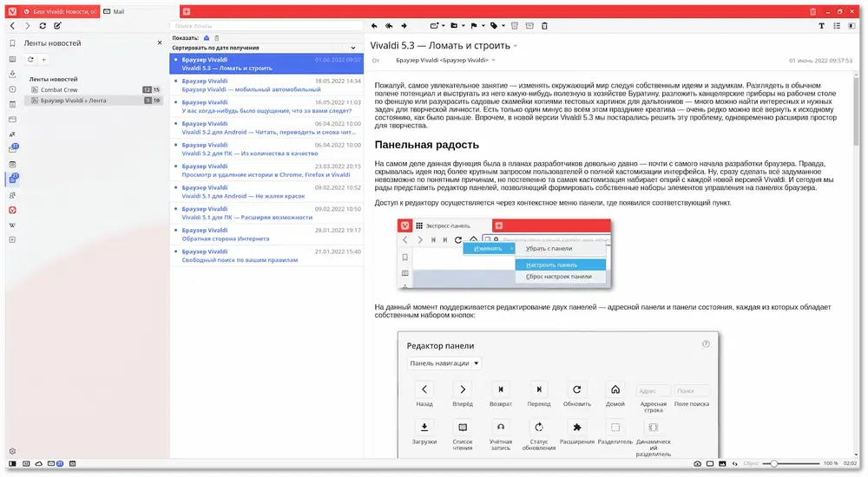This screenshot has width=868, height=477.
Task: Toggle unread filter in Показать row
Action: point(207,38)
